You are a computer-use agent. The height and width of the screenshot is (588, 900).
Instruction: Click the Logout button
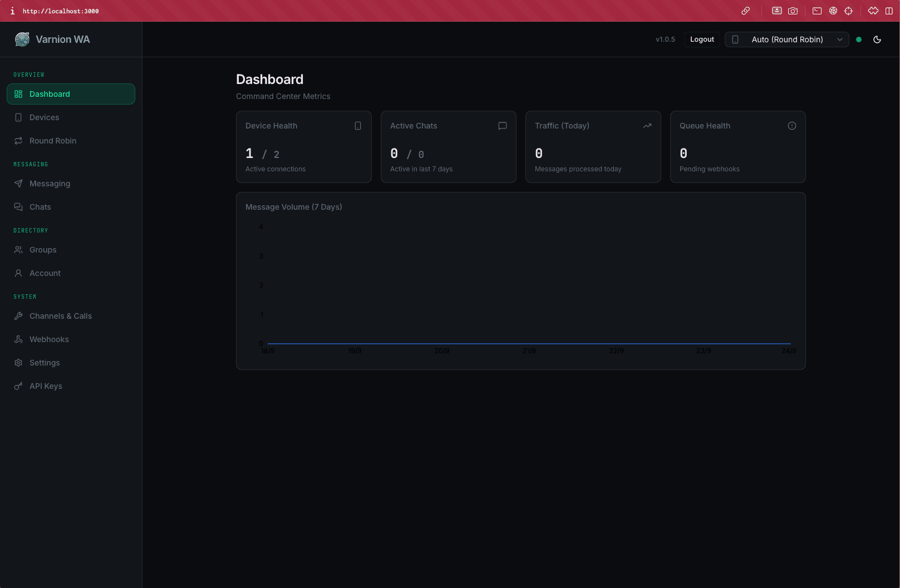[x=702, y=39]
